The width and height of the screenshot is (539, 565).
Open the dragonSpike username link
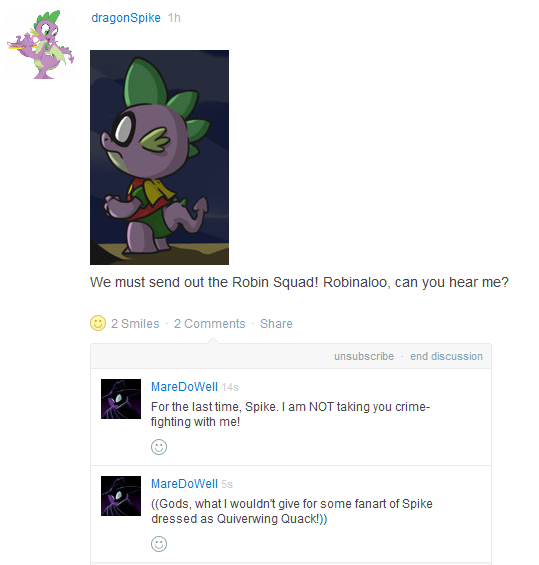point(126,18)
